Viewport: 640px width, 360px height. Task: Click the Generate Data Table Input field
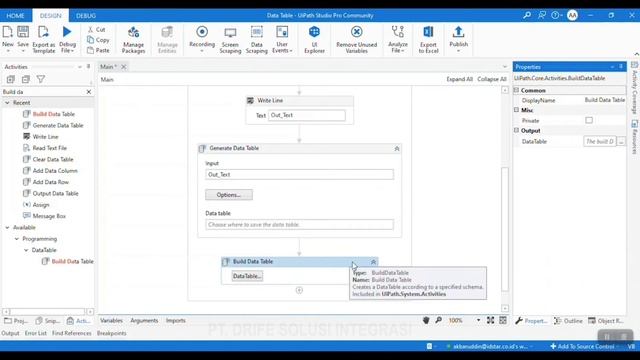[300, 174]
